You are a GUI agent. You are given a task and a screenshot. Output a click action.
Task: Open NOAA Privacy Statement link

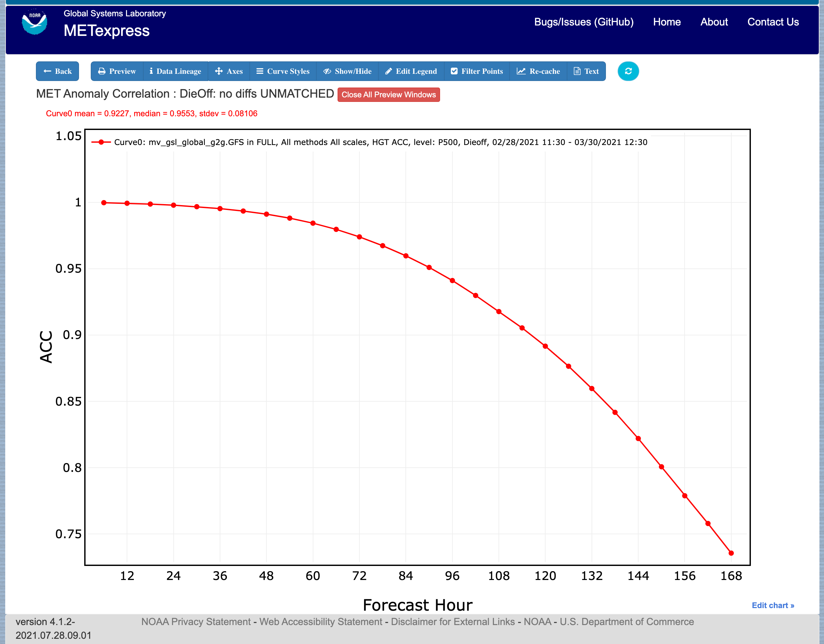coord(196,622)
